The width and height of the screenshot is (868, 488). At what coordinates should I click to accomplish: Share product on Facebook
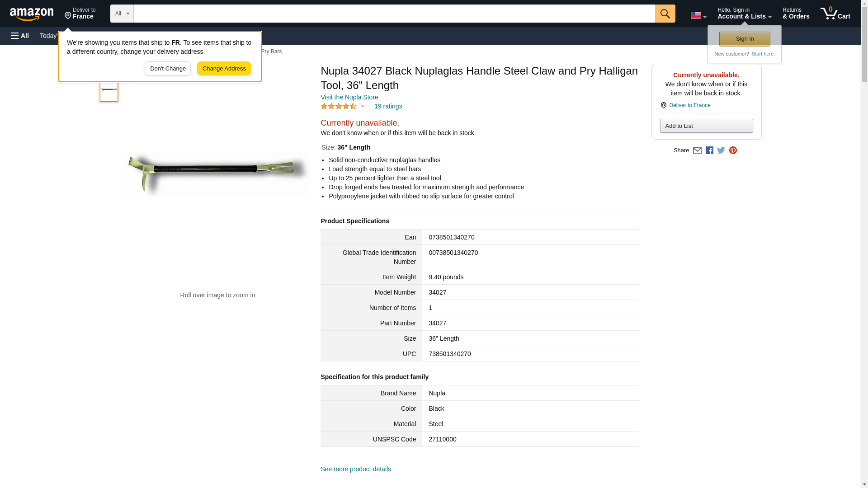pyautogui.click(x=709, y=150)
